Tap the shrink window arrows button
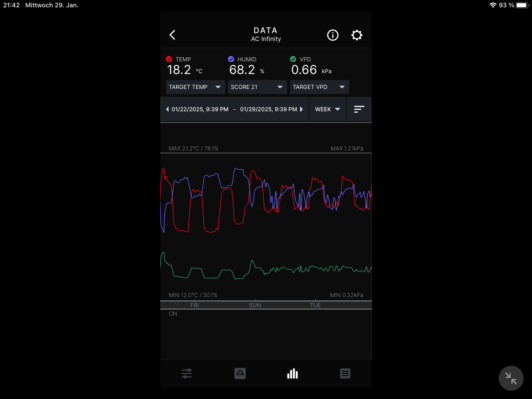The image size is (532, 399). pos(511,378)
